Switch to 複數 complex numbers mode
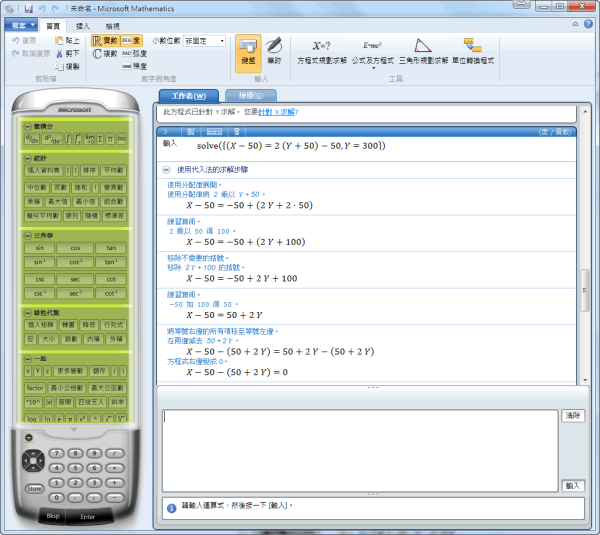Screen dimensions: 600x535 pyautogui.click(x=105, y=54)
